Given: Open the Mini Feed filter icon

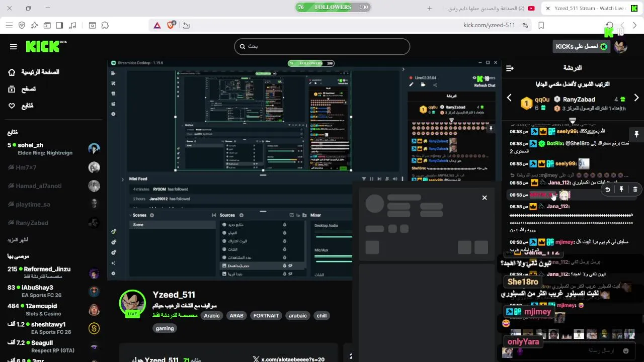Looking at the screenshot, I should [364, 179].
